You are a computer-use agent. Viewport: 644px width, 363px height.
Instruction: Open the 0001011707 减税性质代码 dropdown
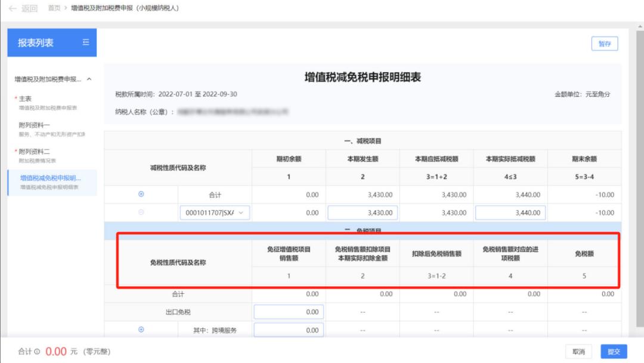tap(215, 213)
